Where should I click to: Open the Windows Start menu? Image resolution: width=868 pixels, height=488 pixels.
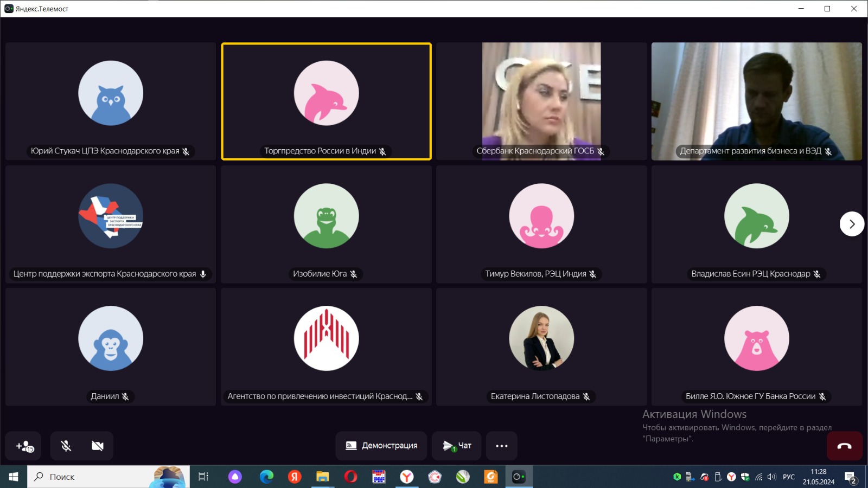coord(14,477)
